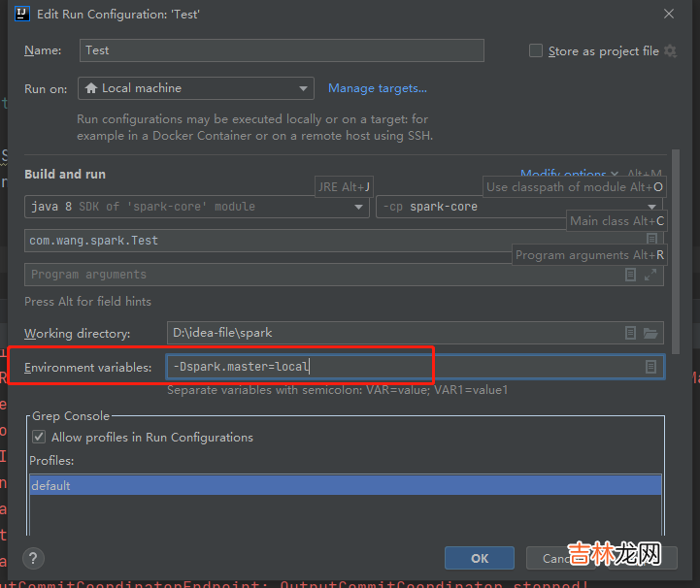Click the Manage targets link
This screenshot has width=700, height=588.
(377, 88)
